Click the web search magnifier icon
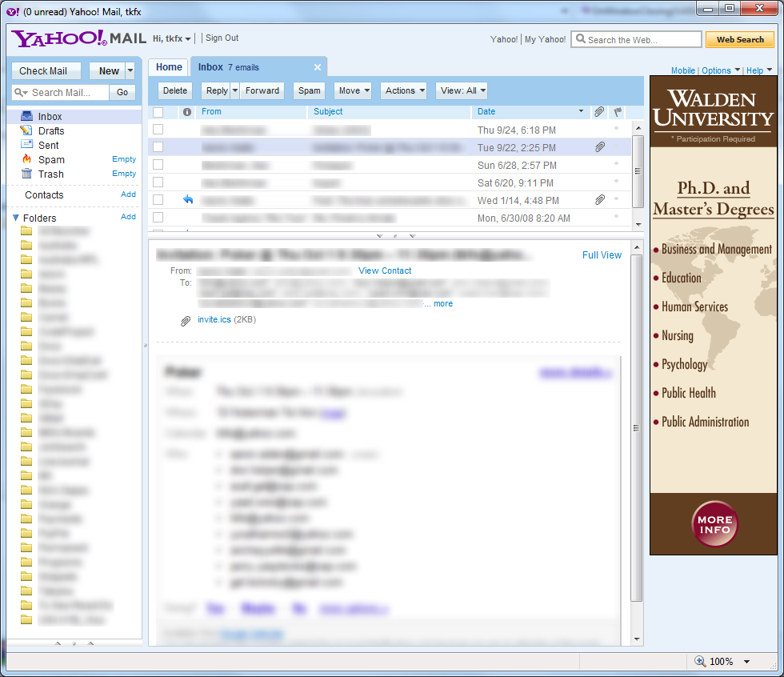The image size is (784, 677). 580,38
